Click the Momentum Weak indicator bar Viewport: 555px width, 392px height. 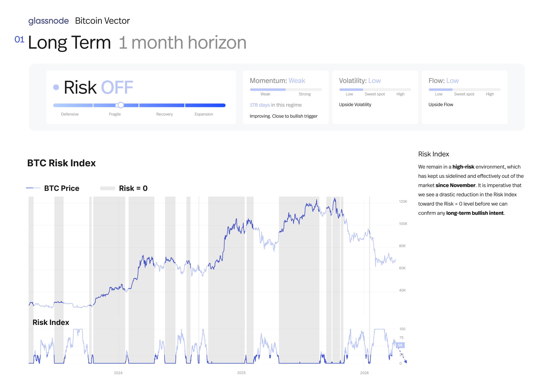268,90
